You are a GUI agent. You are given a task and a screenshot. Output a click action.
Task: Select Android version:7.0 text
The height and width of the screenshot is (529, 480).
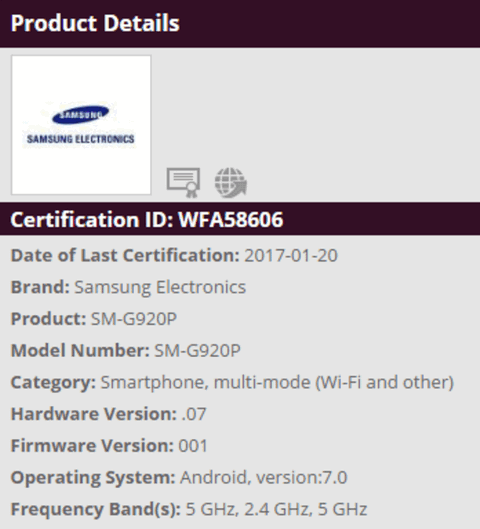[263, 478]
